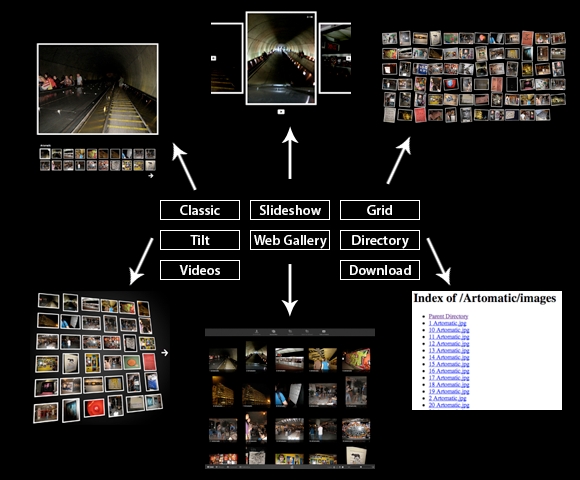The width and height of the screenshot is (580, 480).
Task: Click the next-page arrow under Classic thumbnails
Action: pos(151,176)
